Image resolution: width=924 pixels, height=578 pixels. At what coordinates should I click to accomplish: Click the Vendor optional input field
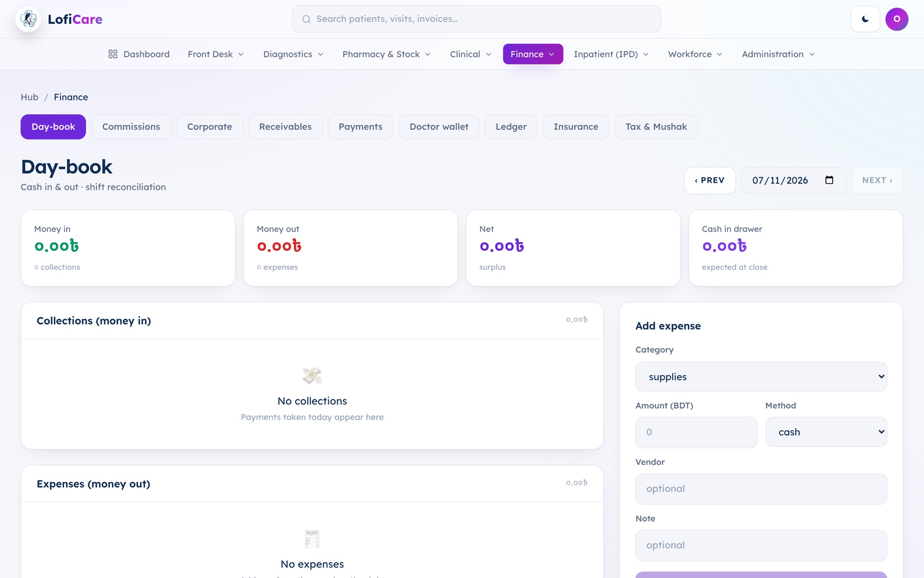click(761, 488)
